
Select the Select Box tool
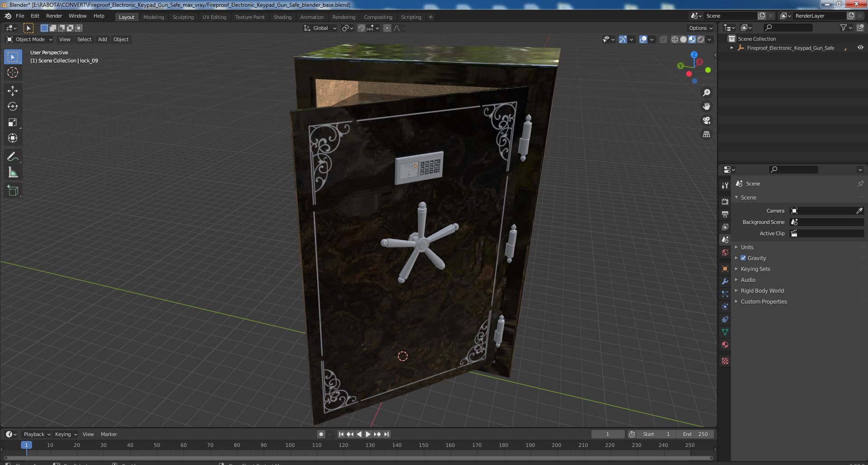click(13, 57)
